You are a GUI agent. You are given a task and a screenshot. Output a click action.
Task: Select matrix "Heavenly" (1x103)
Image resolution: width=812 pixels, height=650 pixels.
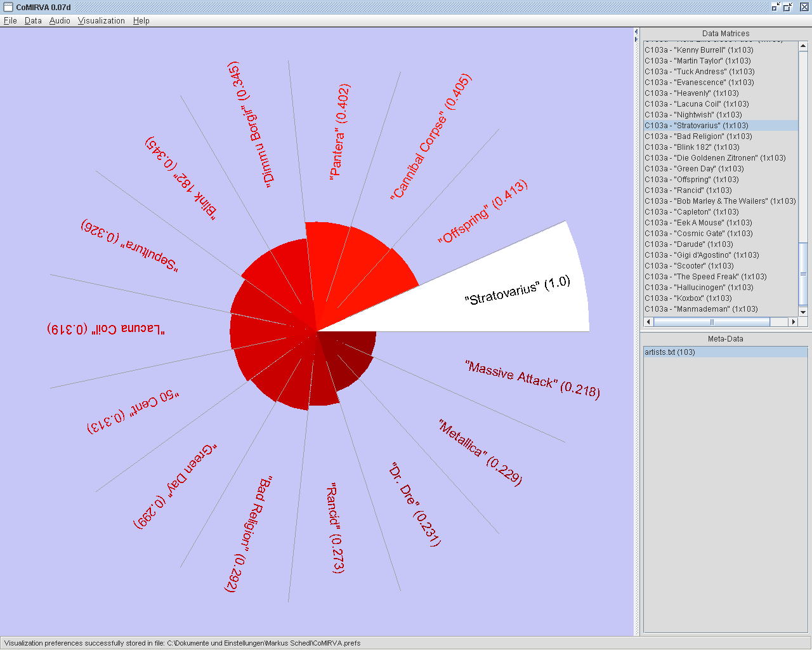pyautogui.click(x=721, y=93)
